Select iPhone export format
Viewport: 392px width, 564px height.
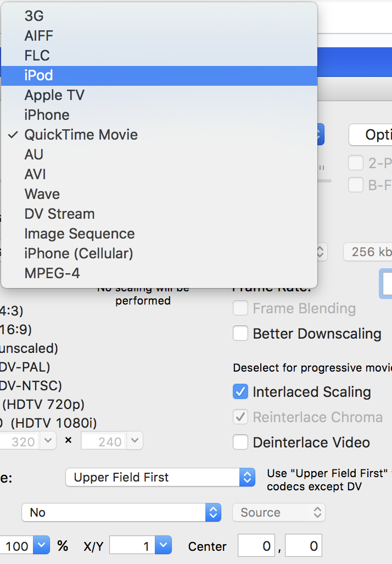159,115
